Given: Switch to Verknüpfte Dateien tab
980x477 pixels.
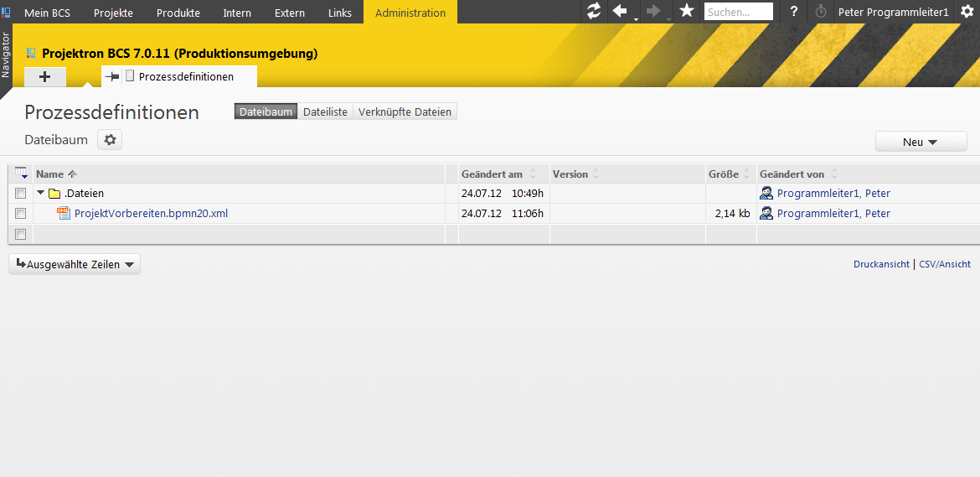Looking at the screenshot, I should pyautogui.click(x=405, y=111).
